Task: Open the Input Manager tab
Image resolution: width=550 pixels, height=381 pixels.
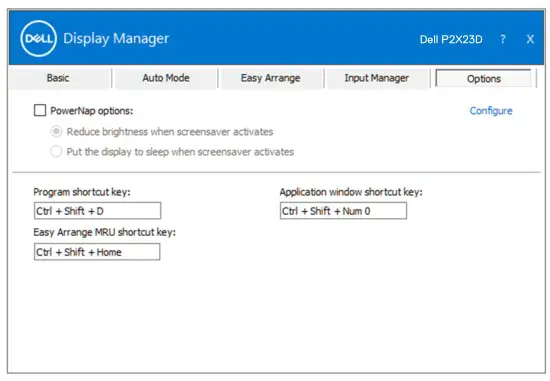Action: point(376,78)
